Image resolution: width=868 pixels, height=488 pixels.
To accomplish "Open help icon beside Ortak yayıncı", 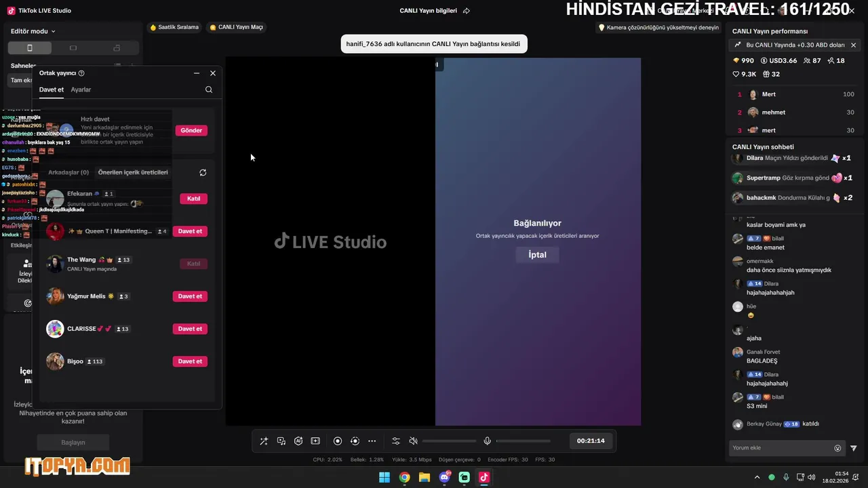I will click(x=81, y=73).
